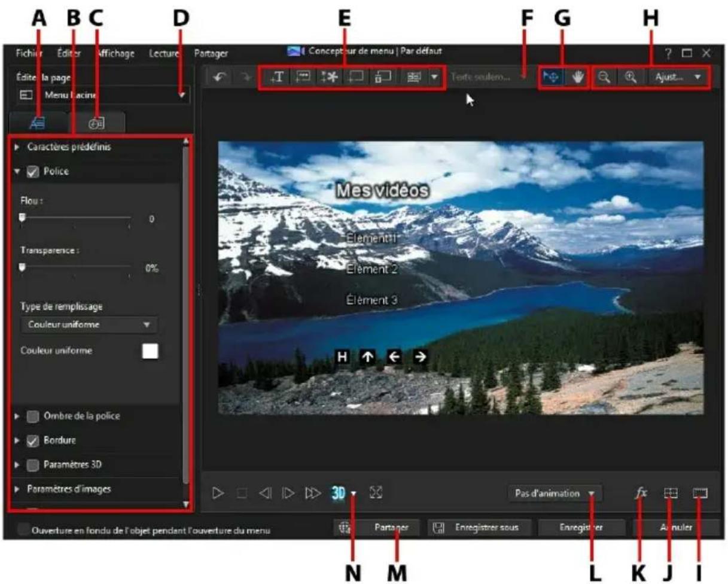This screenshot has width=728, height=584.
Task: Open the fx effects settings icon
Action: pos(642,491)
